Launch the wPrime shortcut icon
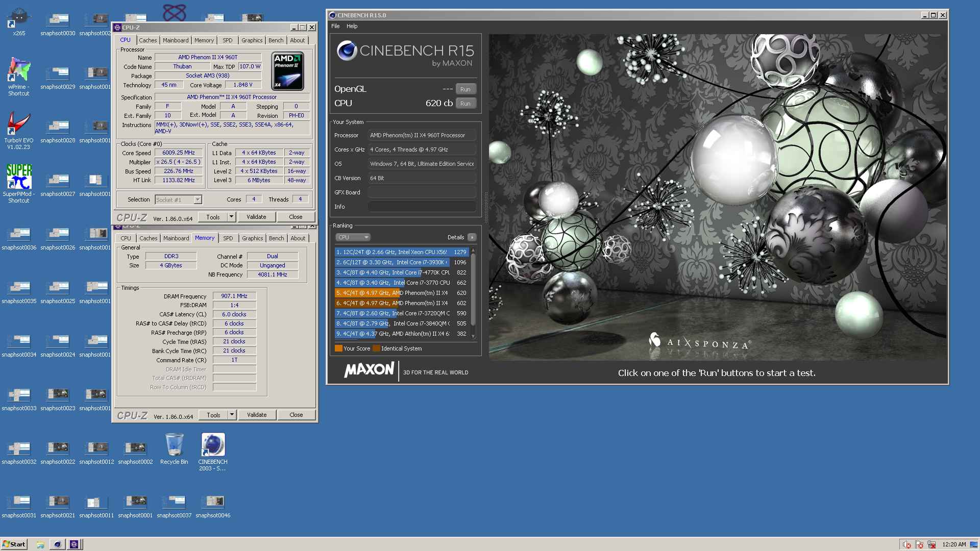Image resolution: width=980 pixels, height=551 pixels. point(19,76)
